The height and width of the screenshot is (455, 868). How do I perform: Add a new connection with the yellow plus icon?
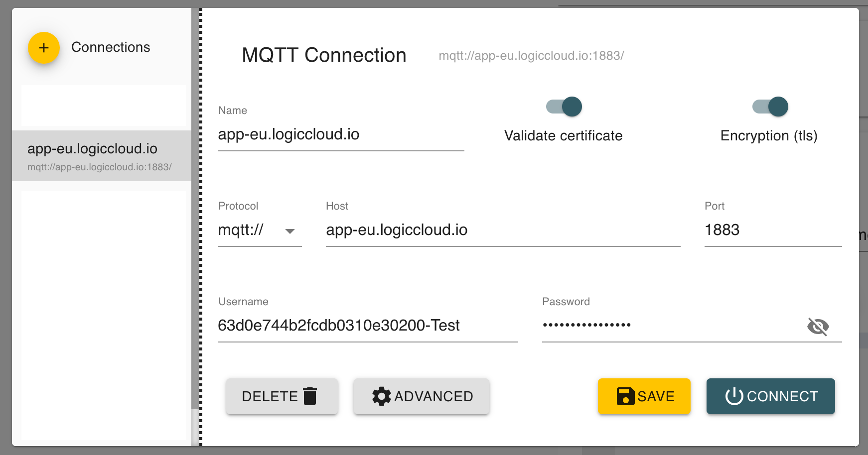[44, 47]
